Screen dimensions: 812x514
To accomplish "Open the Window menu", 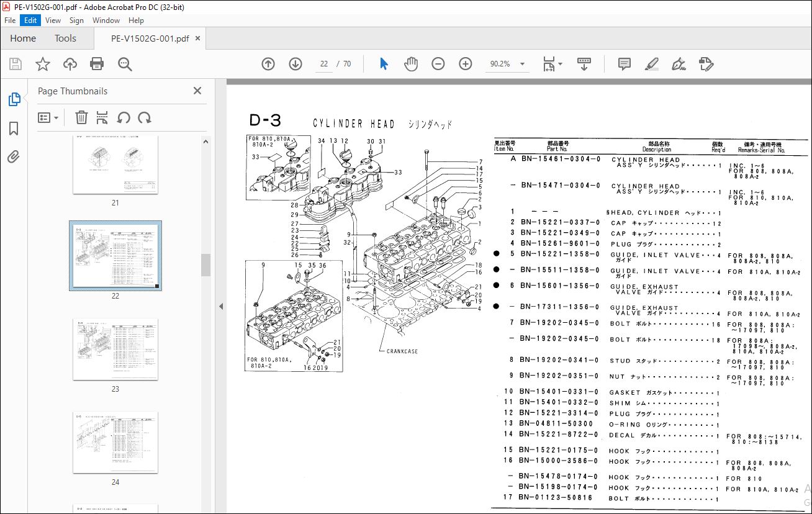I will click(106, 20).
